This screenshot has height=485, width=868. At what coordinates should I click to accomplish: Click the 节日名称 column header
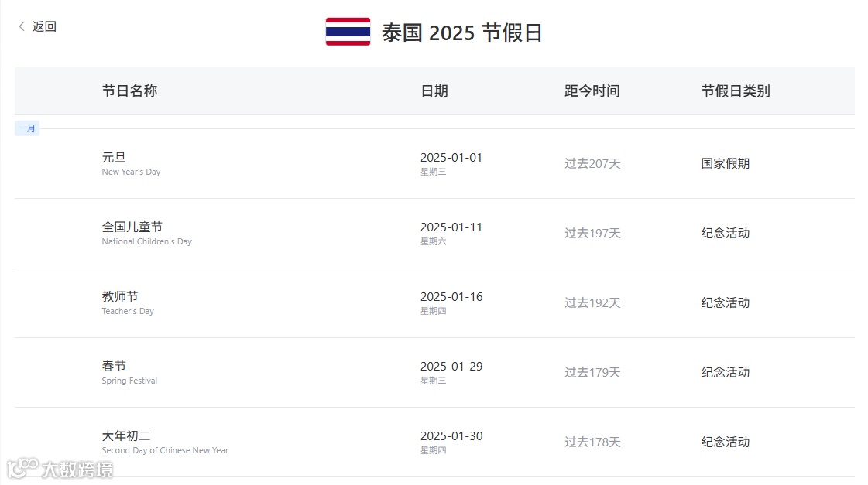click(129, 91)
